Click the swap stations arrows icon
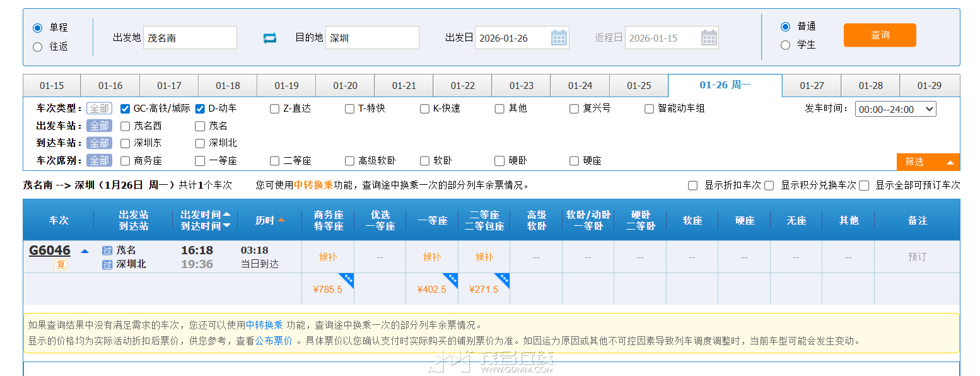 270,37
